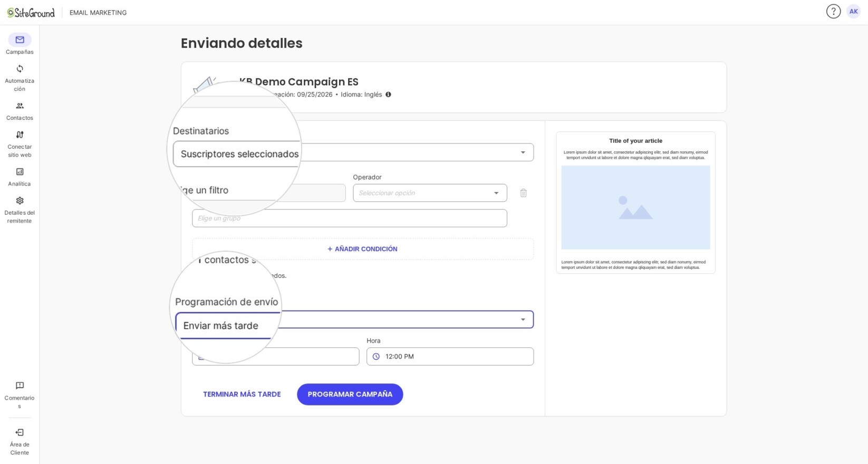Click the email preview image placeholder
This screenshot has height=464, width=868.
click(x=635, y=208)
